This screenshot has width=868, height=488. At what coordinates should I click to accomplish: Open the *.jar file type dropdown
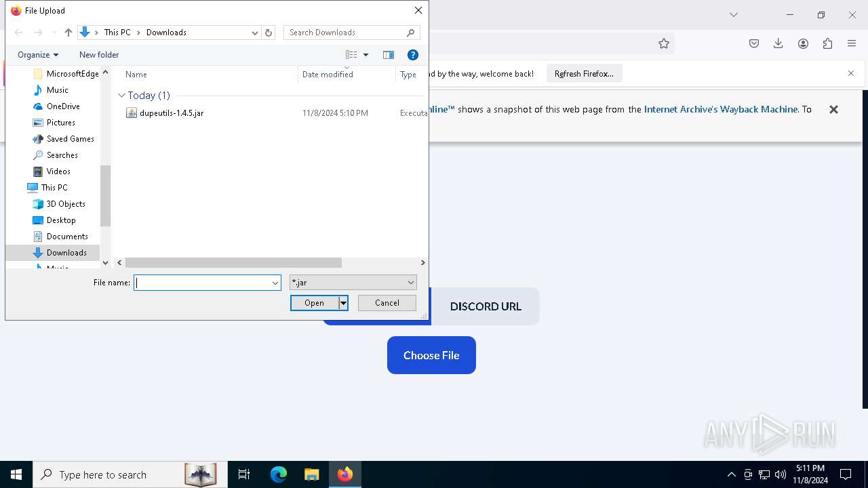pyautogui.click(x=353, y=283)
